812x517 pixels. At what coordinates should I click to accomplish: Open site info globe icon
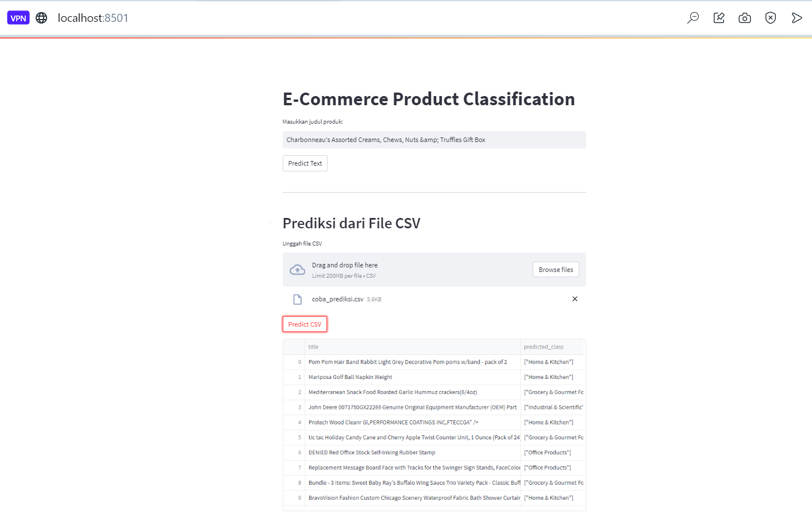tap(41, 18)
